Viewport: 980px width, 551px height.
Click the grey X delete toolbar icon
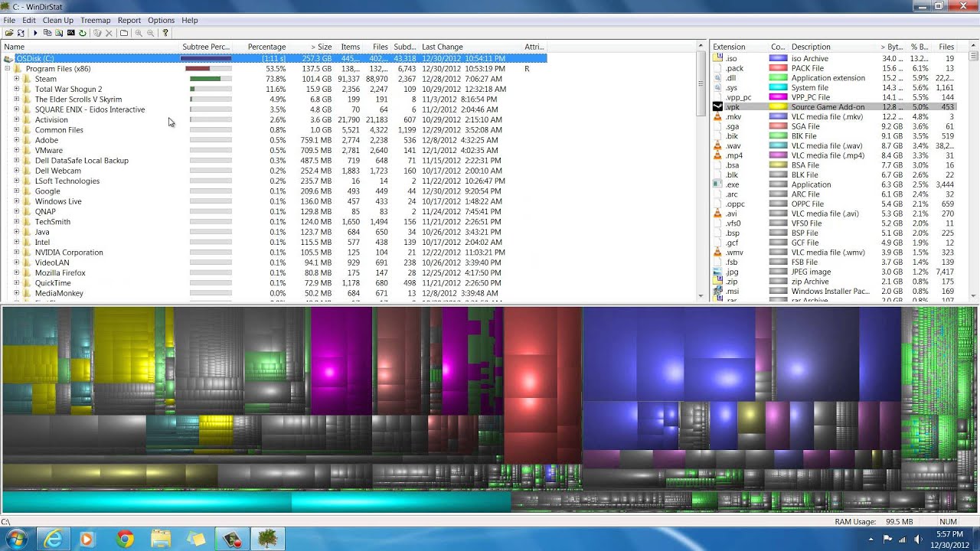coord(109,33)
